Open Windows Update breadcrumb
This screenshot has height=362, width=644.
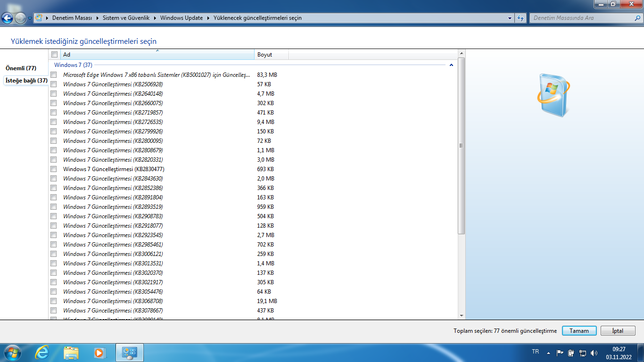click(182, 18)
